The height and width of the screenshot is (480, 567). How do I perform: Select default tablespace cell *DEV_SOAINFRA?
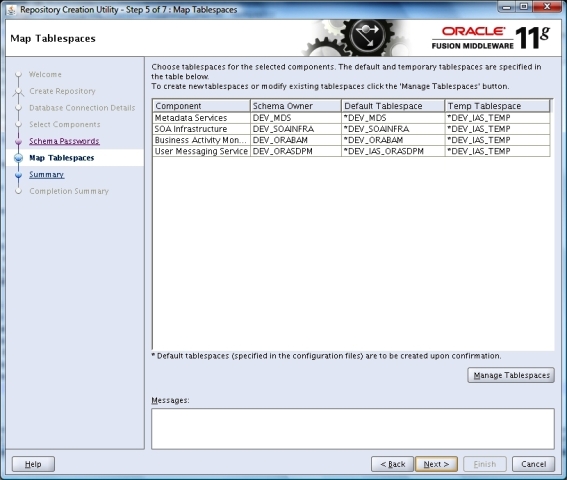point(393,129)
